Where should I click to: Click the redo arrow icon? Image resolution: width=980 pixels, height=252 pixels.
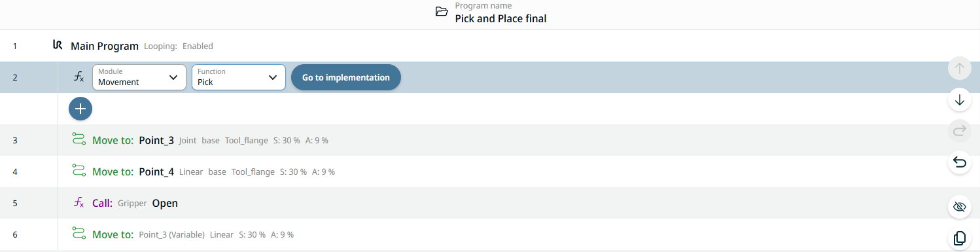(960, 131)
